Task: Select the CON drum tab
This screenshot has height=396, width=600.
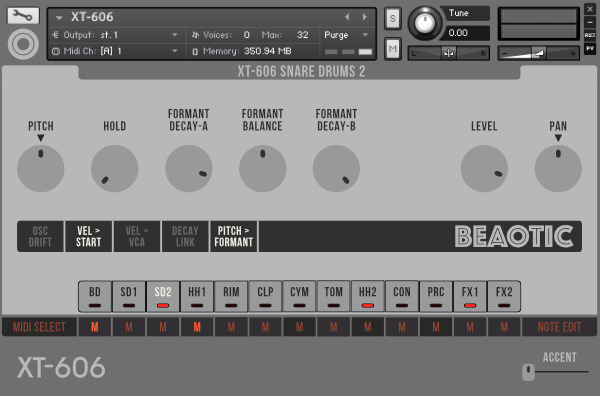Action: pos(402,297)
